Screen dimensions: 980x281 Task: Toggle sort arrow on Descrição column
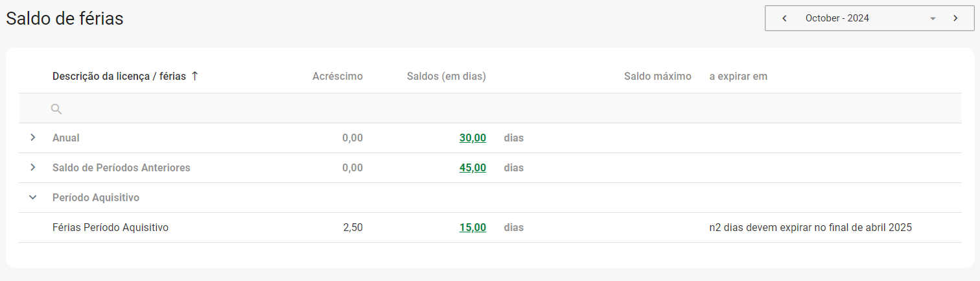coord(194,76)
